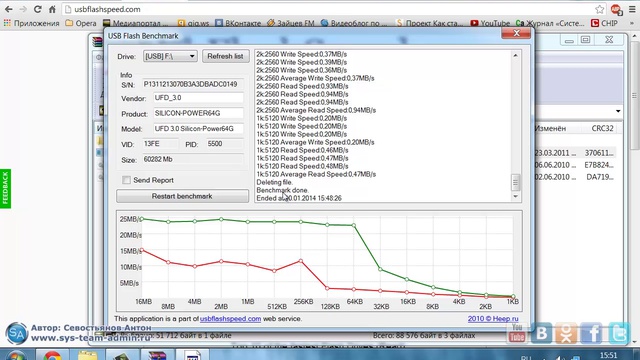Open the ВКонтакте bookmark

[x=238, y=23]
